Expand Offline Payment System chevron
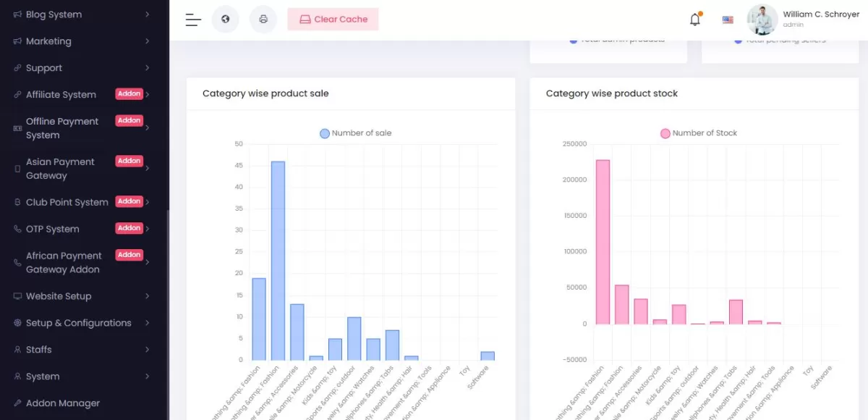Screen dimensions: 868x420 pos(147,128)
